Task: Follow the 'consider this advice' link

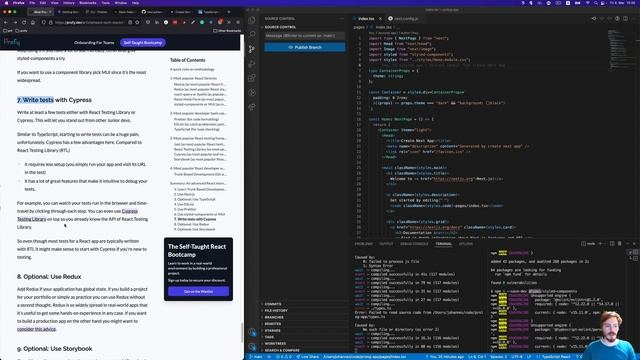Action: [36, 329]
